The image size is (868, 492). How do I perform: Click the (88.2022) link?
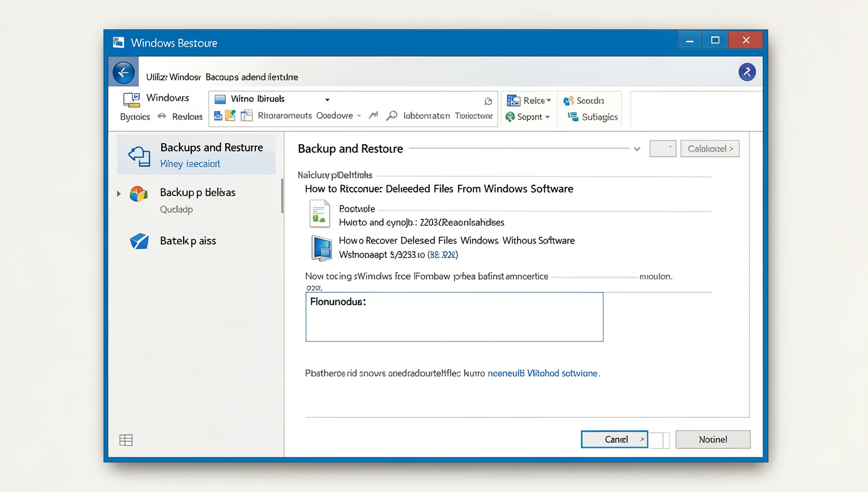443,254
